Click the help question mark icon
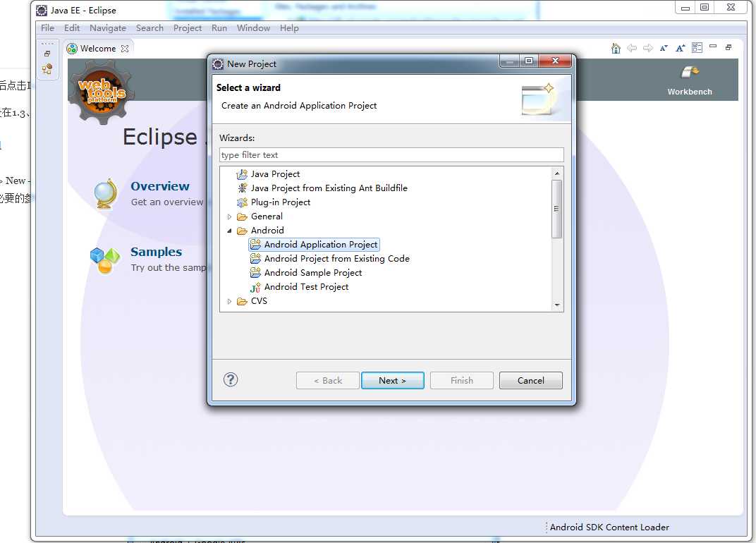Screen dimensions: 756x543 click(231, 380)
